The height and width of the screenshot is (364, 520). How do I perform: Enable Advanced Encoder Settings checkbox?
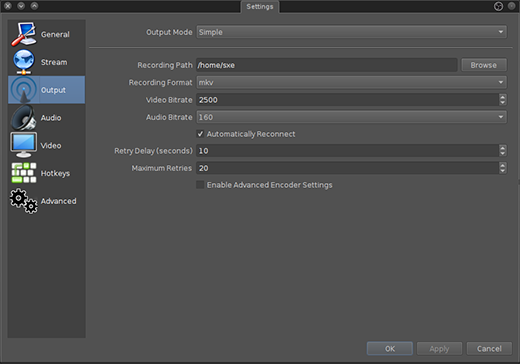point(200,185)
